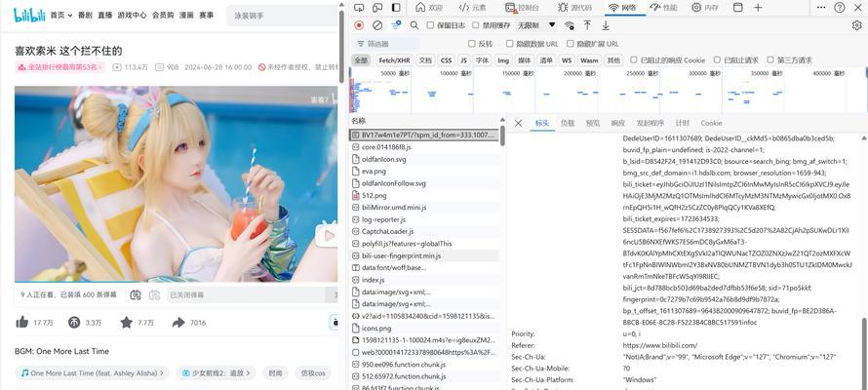This screenshot has height=390, width=868.
Task: Add more tools with plus icon
Action: [x=758, y=8]
